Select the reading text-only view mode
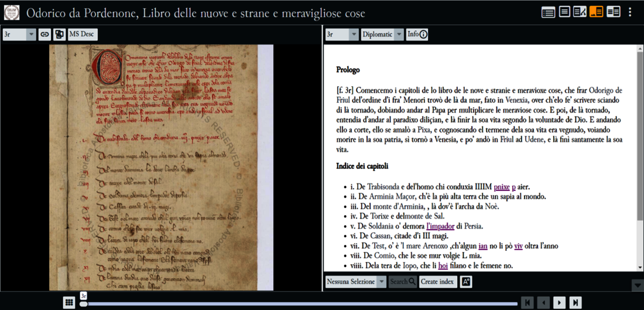Viewport: 644px width, 310px height. pos(564,12)
